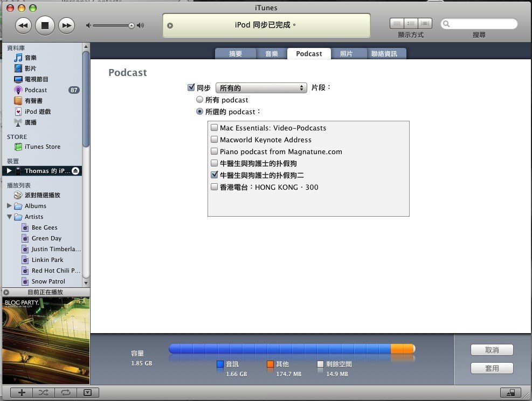Click the 取消 cancel button
Viewport: 532px width, 401px height.
492,350
